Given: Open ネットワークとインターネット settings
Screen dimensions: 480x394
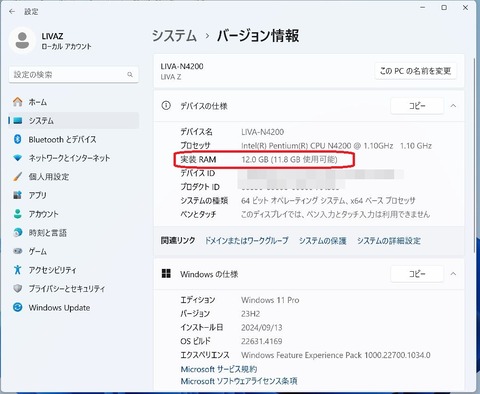Looking at the screenshot, I should point(73,158).
